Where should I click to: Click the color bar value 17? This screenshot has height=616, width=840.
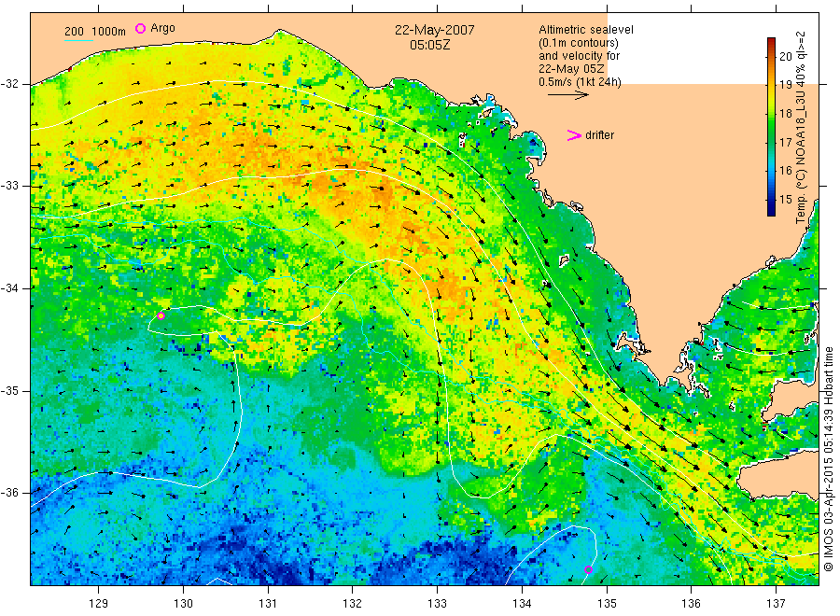click(785, 143)
